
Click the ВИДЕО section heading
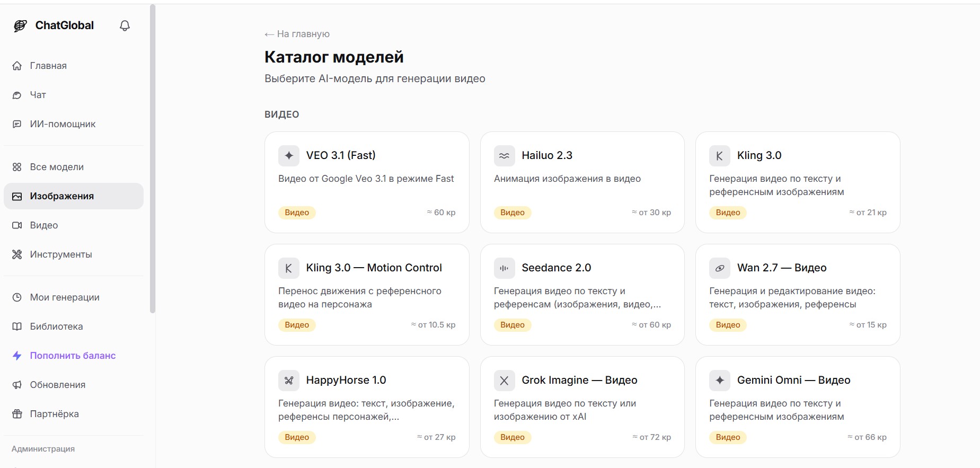tap(282, 114)
